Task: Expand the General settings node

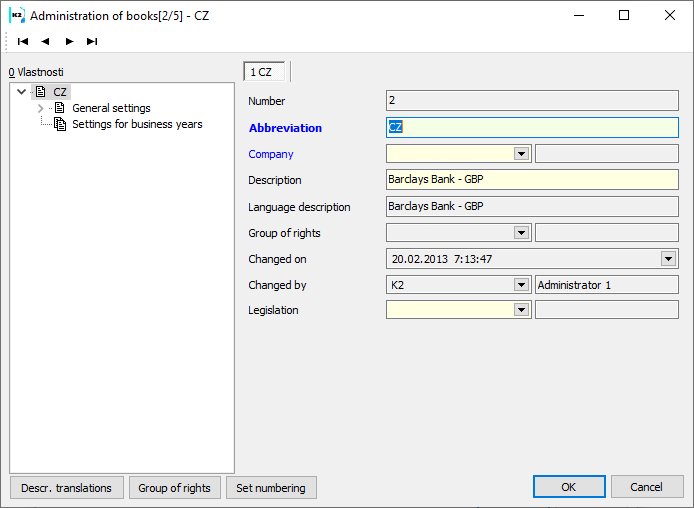Action: click(40, 108)
